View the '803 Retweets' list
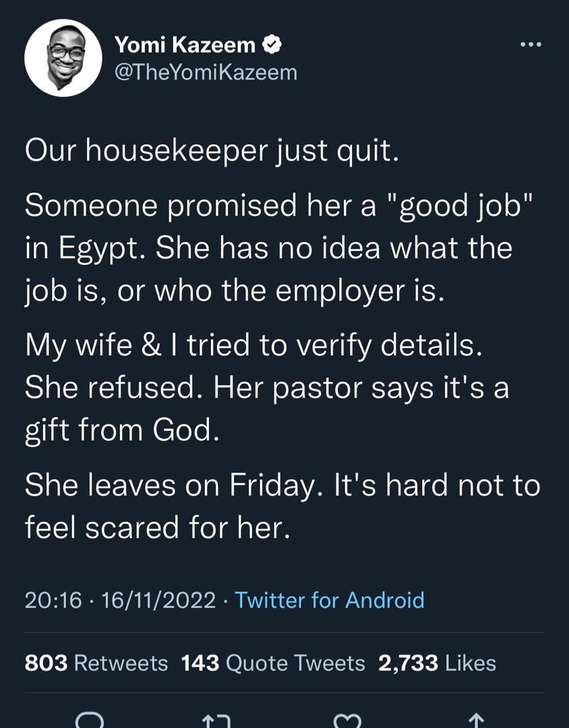The image size is (569, 728). click(96, 663)
